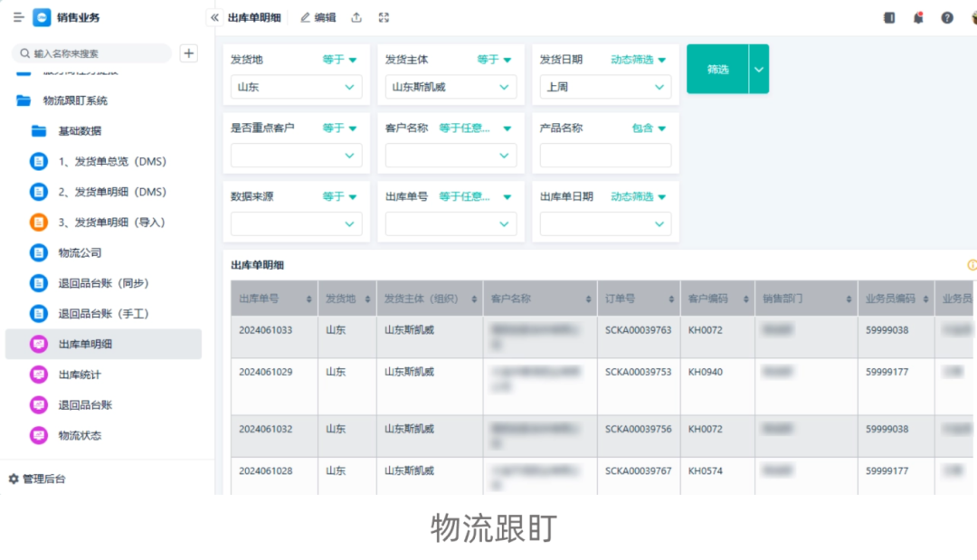Open the 基础数据 folder

point(80,131)
